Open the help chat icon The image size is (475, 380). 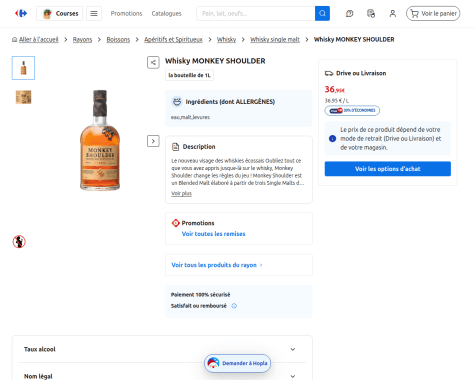349,14
